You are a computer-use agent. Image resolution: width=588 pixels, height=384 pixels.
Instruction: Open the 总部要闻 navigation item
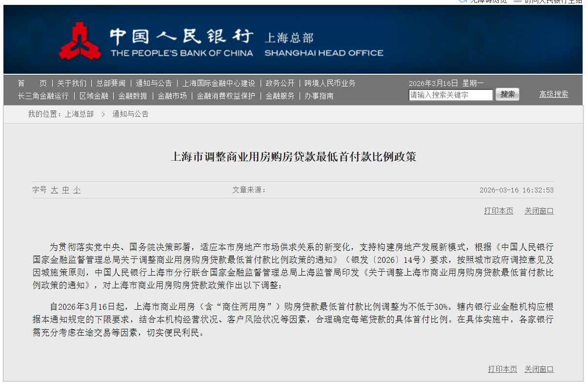(x=111, y=83)
